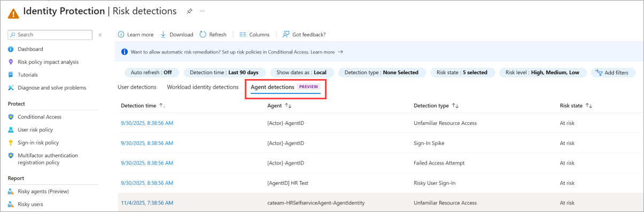
Task: Click the Got feedback icon
Action: pyautogui.click(x=286, y=34)
